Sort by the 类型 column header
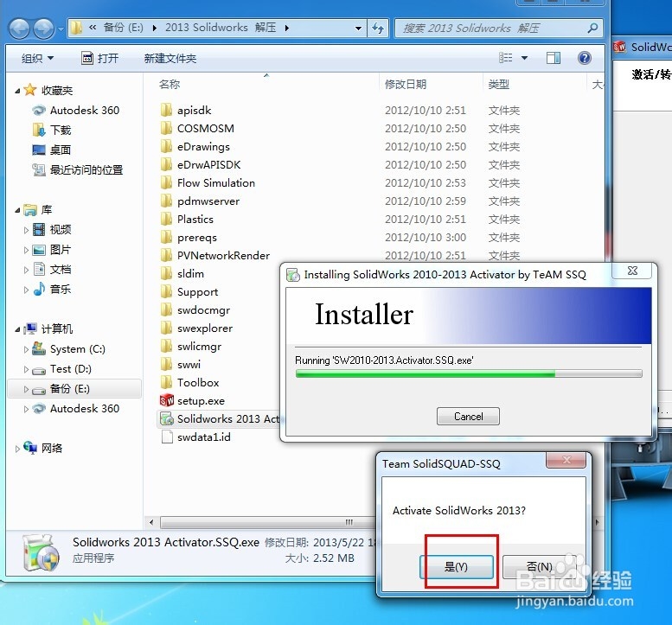 point(499,84)
